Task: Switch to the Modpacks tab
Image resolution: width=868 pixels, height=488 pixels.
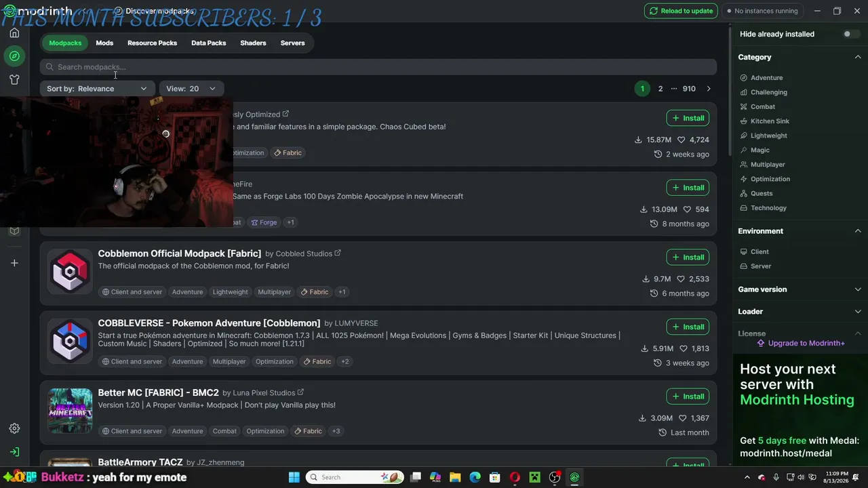Action: (x=65, y=43)
